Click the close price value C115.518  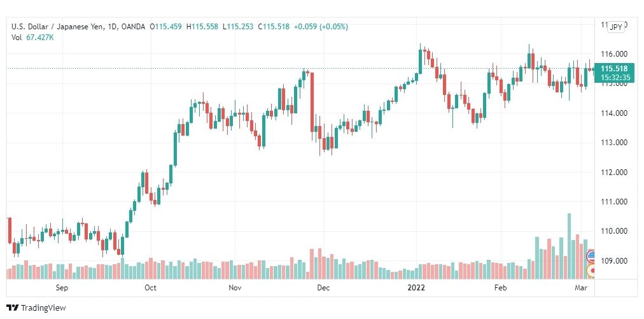[274, 27]
